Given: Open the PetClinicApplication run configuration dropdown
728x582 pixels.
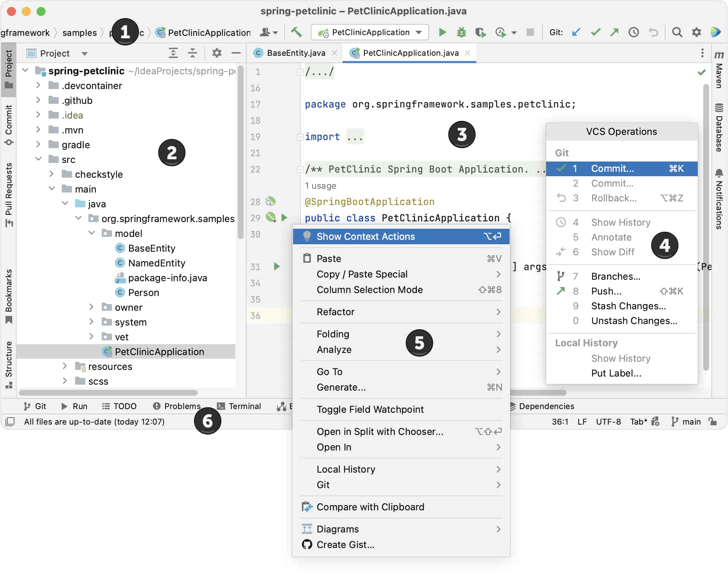Looking at the screenshot, I should (370, 32).
